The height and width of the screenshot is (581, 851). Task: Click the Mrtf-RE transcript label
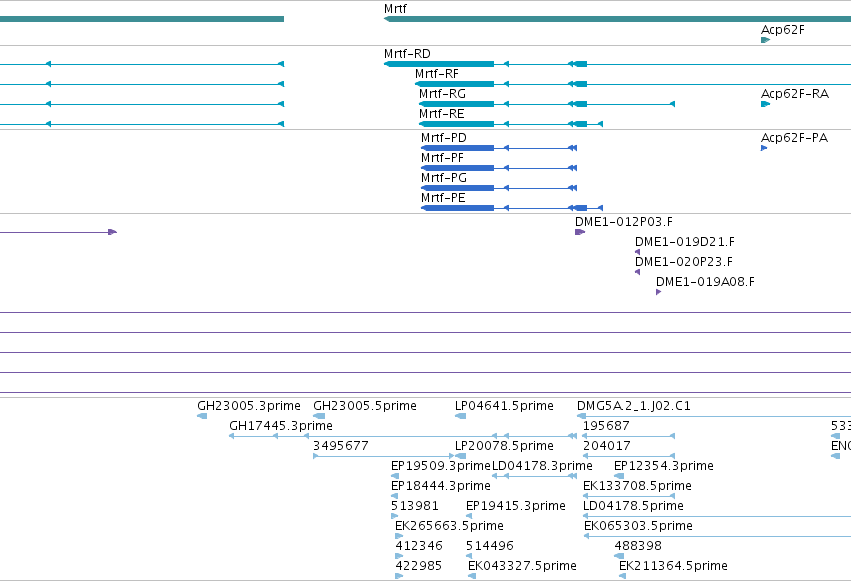(442, 114)
